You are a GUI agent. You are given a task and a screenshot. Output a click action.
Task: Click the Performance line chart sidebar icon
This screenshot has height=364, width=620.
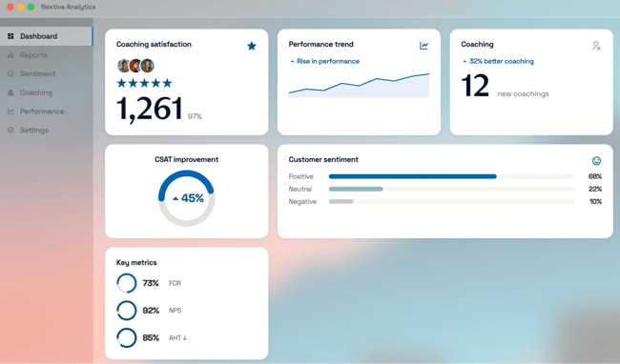point(10,111)
